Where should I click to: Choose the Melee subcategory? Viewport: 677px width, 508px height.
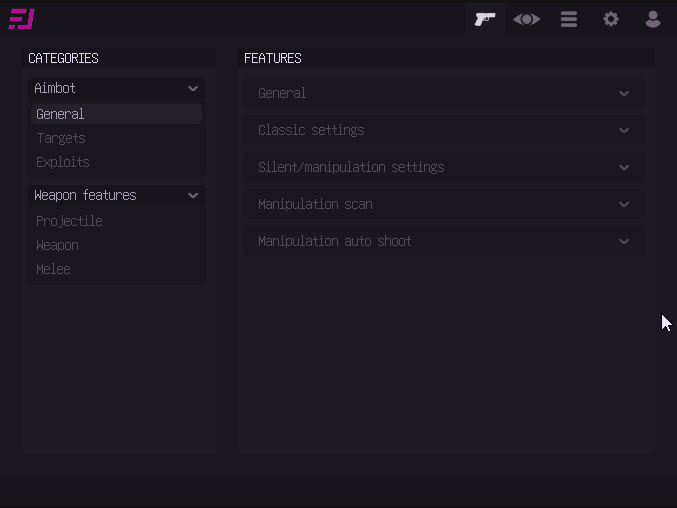(x=53, y=269)
